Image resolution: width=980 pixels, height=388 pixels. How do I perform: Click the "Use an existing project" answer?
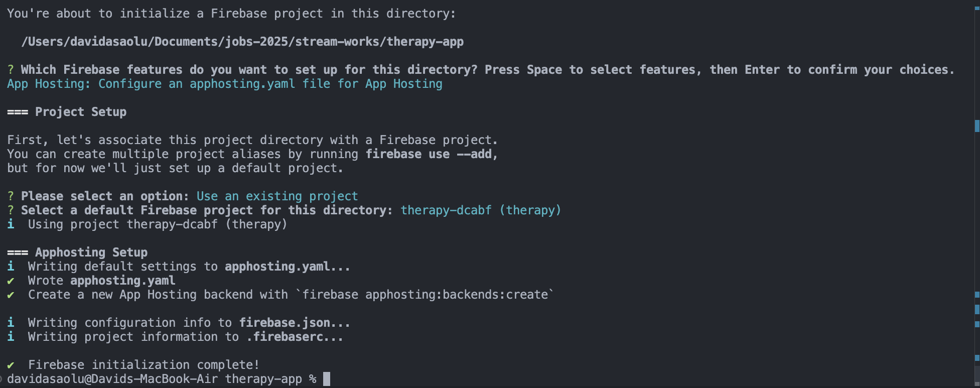click(277, 196)
